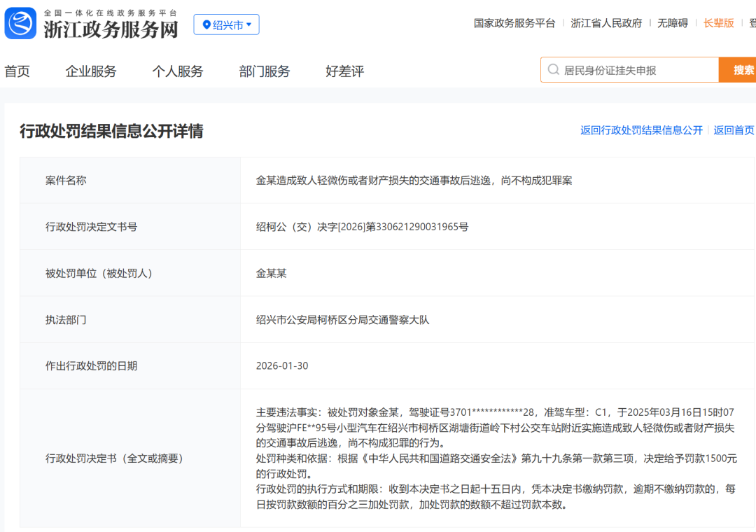Click the magnifier icon in search box
756x532 pixels.
(x=554, y=70)
